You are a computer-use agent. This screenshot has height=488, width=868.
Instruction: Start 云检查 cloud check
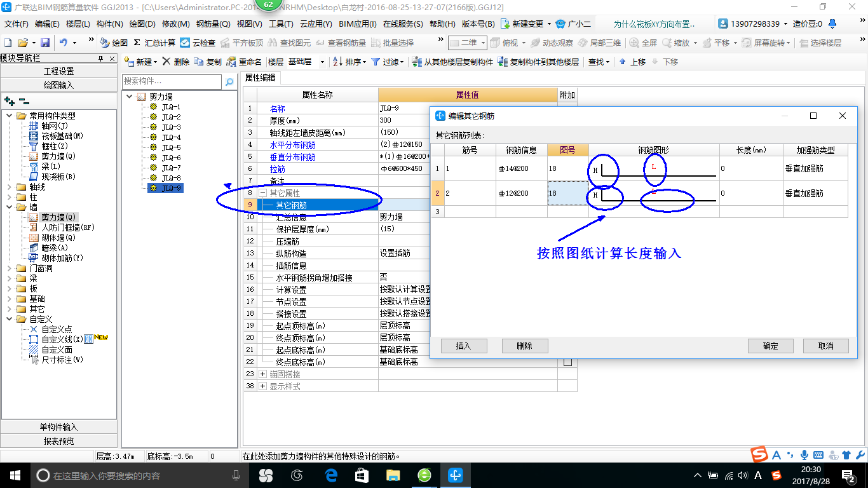click(198, 43)
